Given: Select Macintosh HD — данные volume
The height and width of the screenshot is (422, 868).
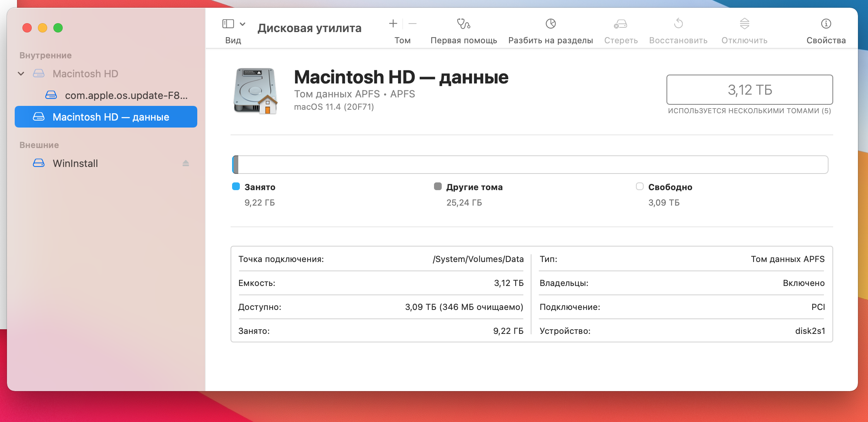Looking at the screenshot, I should tap(111, 117).
